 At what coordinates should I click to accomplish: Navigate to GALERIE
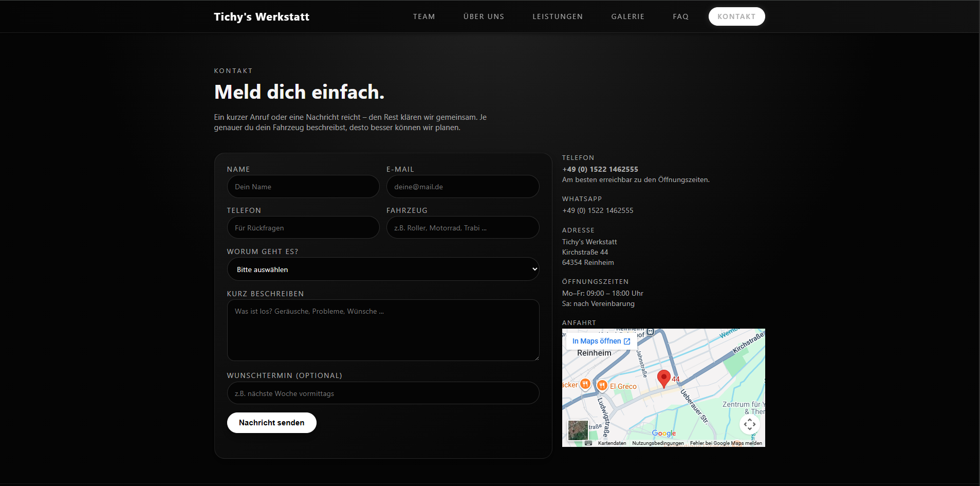[627, 16]
